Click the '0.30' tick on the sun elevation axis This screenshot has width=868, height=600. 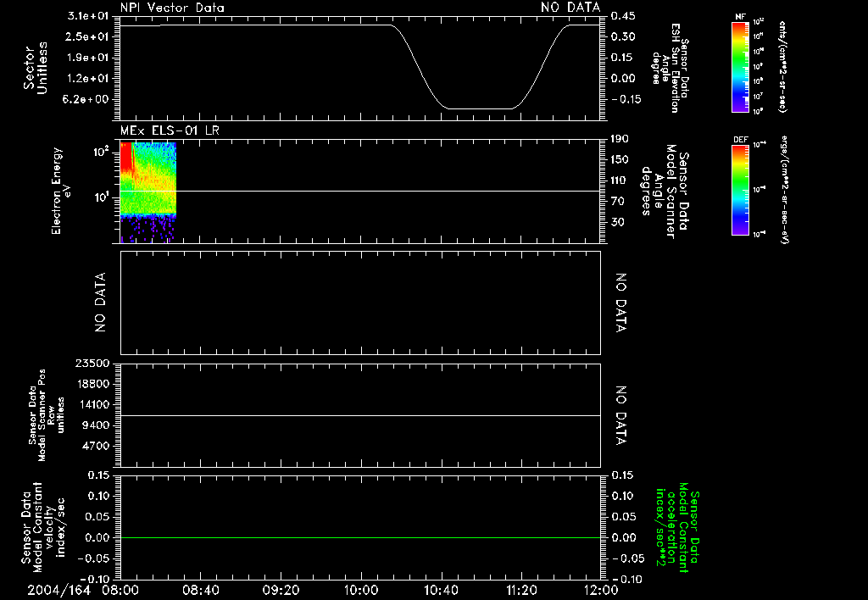[623, 36]
